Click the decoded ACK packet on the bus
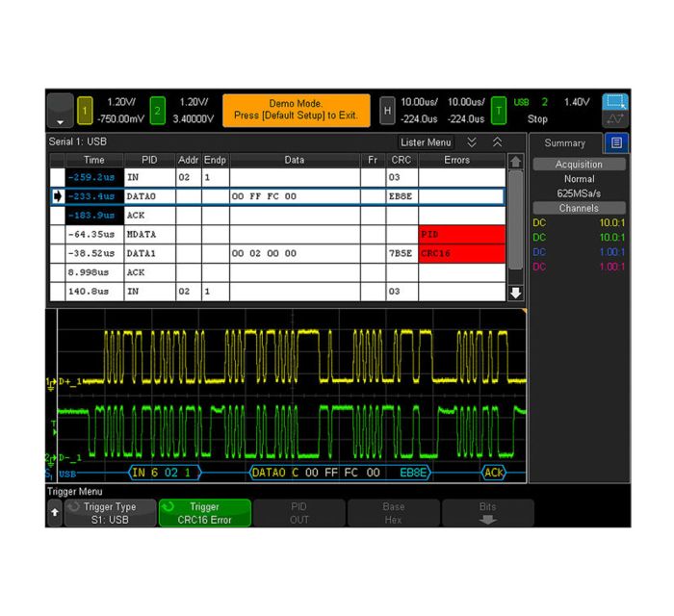 tap(494, 473)
